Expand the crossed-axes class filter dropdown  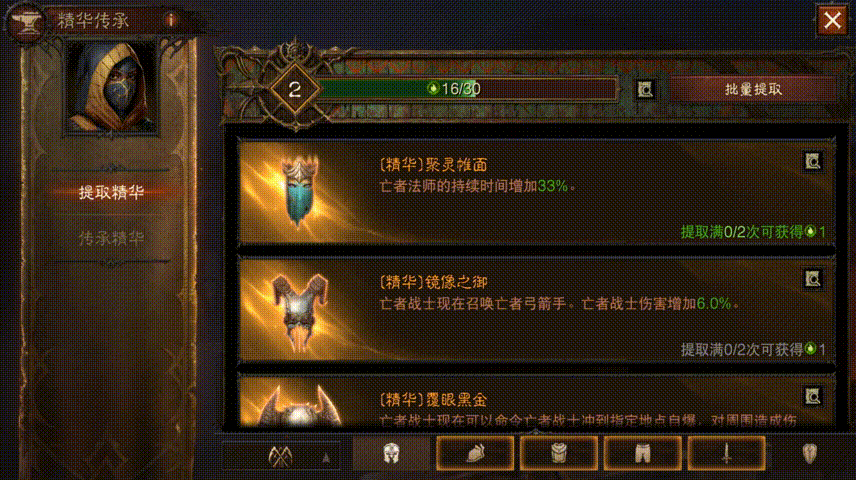[282, 456]
